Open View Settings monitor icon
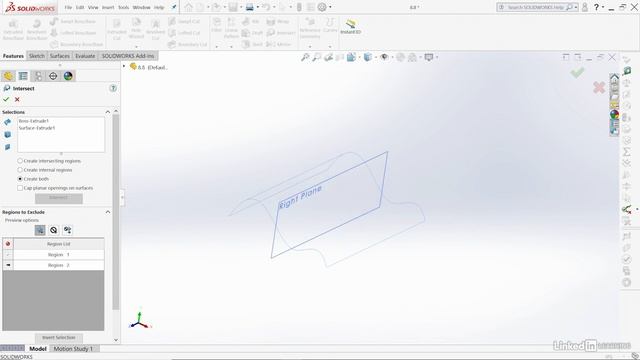The width and height of the screenshot is (640, 360). point(429,58)
